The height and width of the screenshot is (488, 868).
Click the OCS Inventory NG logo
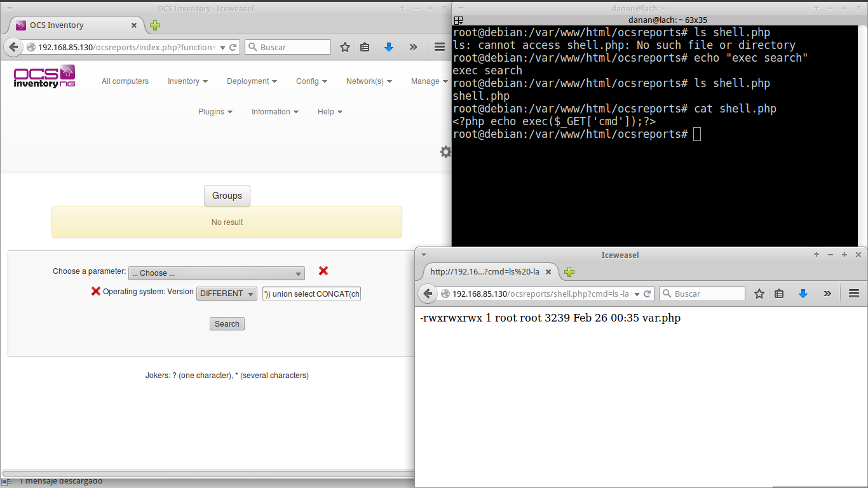[x=44, y=76]
